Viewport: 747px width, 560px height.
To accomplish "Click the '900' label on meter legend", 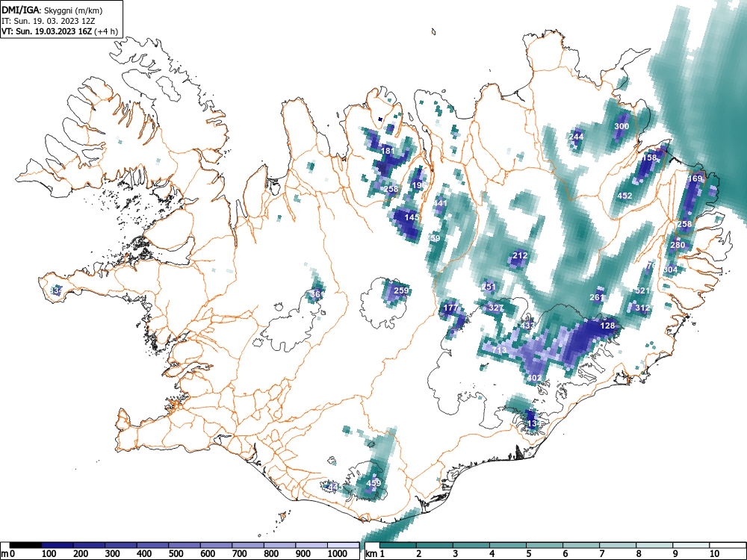I will click(x=303, y=554).
